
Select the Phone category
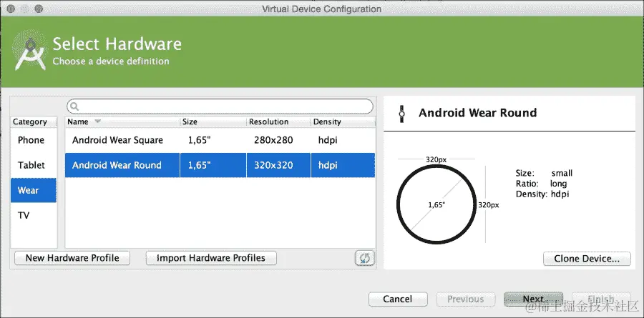pyautogui.click(x=34, y=140)
